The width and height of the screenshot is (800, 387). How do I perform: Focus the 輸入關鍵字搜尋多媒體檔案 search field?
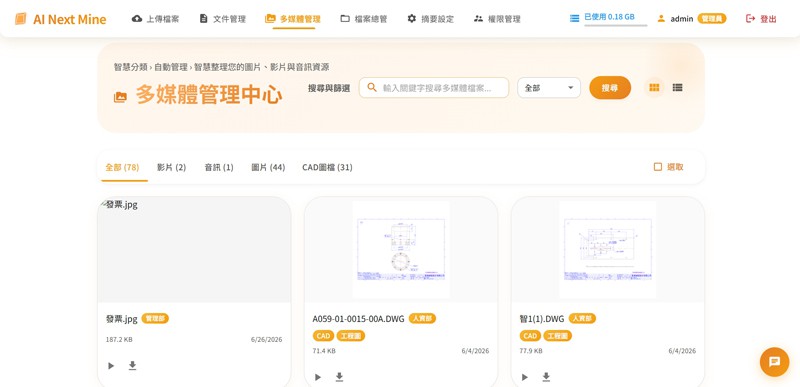[434, 88]
